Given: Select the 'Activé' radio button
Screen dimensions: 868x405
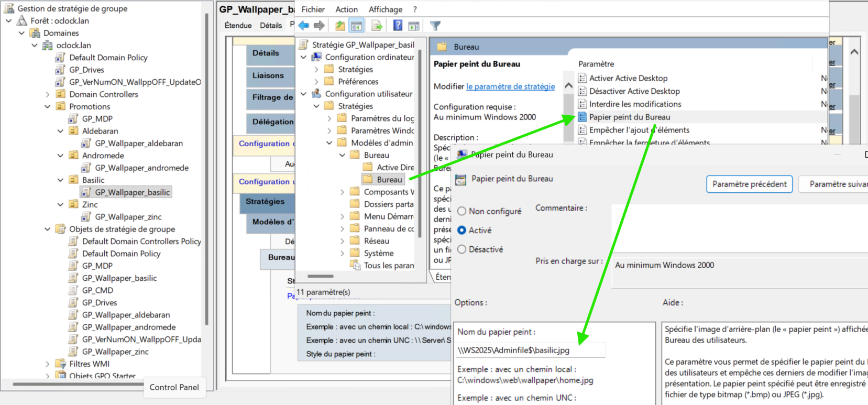Looking at the screenshot, I should [x=462, y=230].
